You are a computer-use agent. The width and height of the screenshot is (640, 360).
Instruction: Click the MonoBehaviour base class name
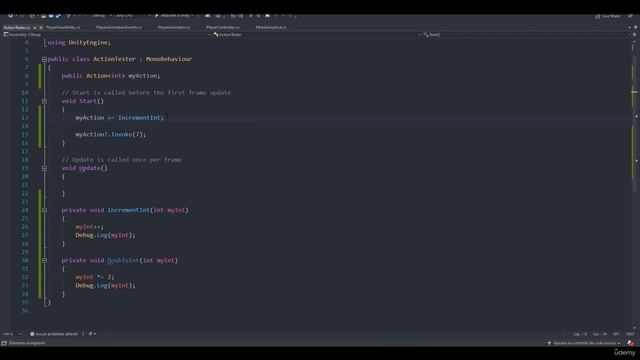169,59
